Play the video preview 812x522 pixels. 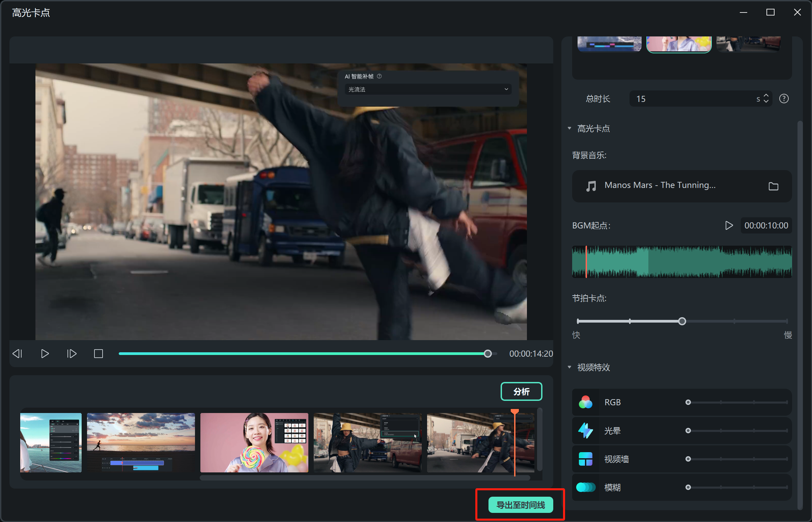[45, 354]
